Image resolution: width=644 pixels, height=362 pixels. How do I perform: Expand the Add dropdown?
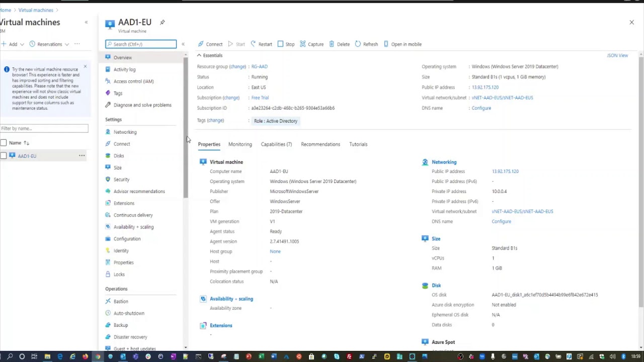coord(22,44)
